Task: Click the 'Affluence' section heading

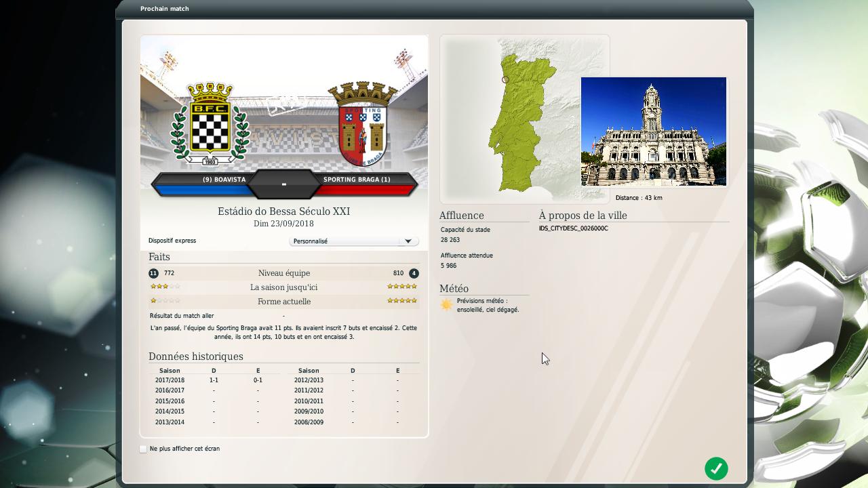Action: [x=462, y=216]
